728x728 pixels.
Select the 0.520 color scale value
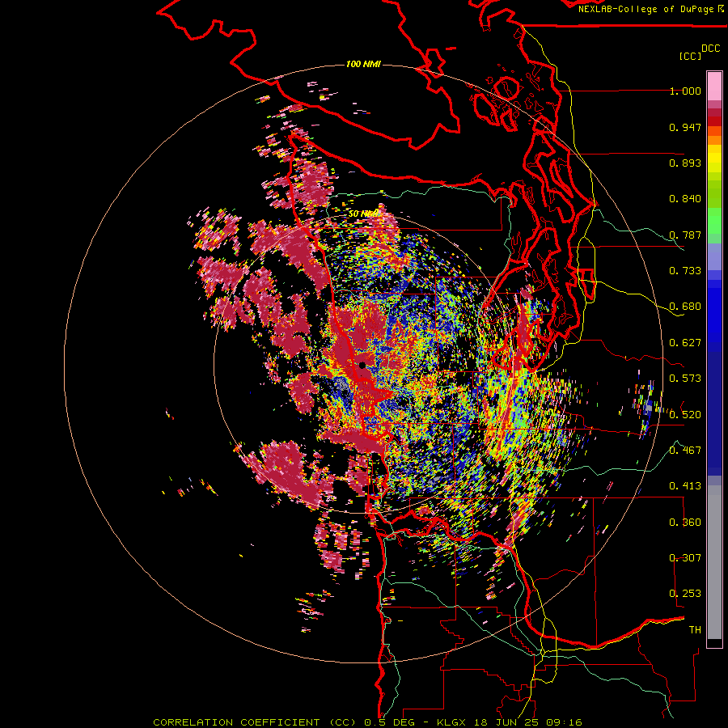click(685, 414)
